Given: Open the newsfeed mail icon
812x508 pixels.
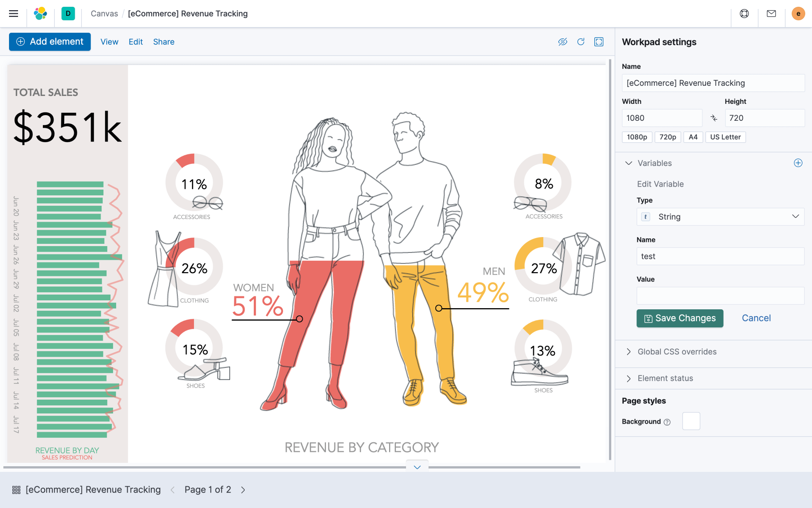Looking at the screenshot, I should [771, 14].
